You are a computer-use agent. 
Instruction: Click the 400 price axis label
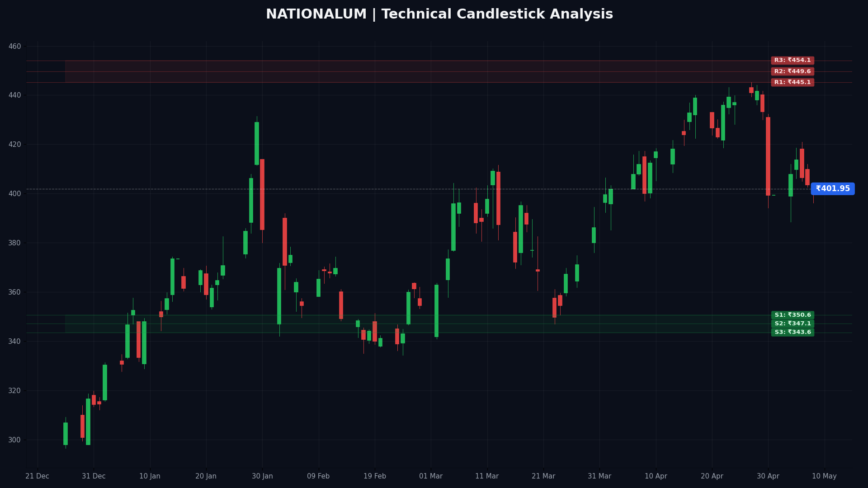(x=14, y=194)
